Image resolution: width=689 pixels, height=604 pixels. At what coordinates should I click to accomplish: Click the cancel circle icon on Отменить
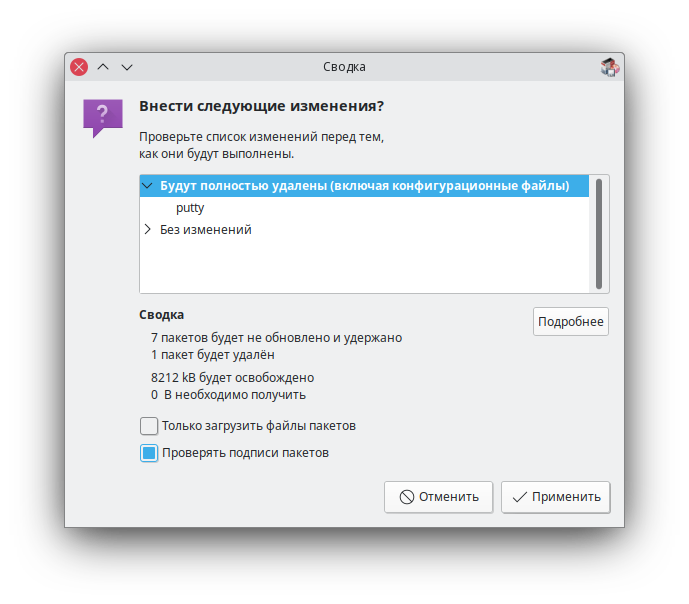(406, 497)
